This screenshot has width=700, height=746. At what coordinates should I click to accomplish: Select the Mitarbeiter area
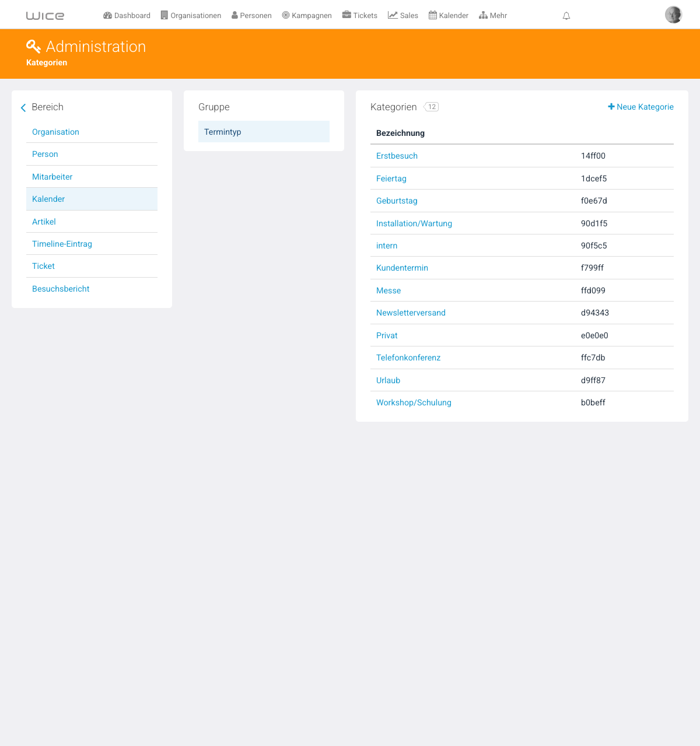pos(92,177)
